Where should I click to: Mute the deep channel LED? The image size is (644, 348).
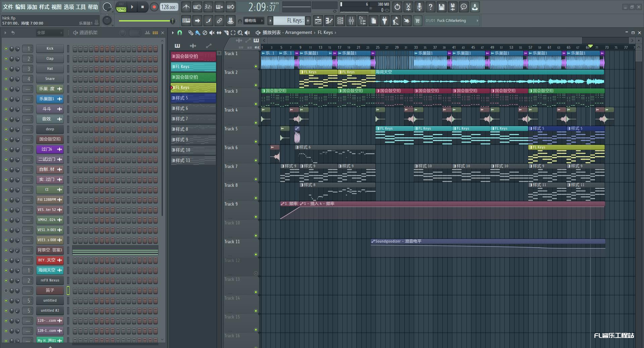point(6,129)
